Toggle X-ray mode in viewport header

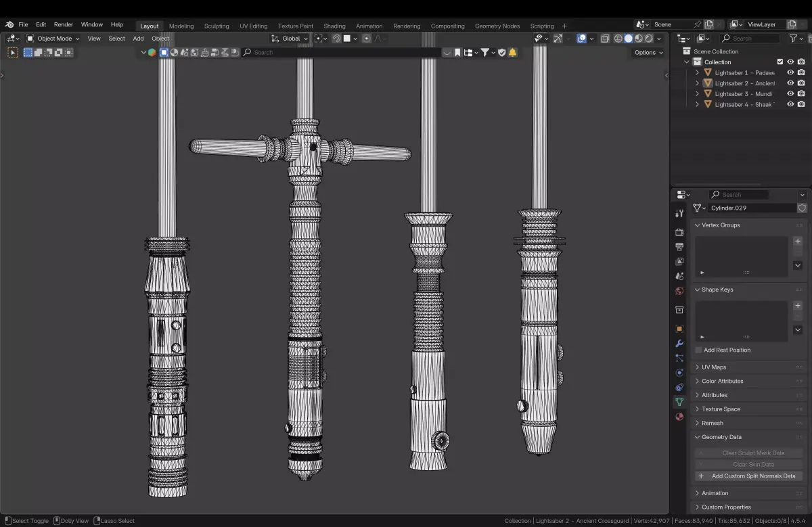pos(605,39)
